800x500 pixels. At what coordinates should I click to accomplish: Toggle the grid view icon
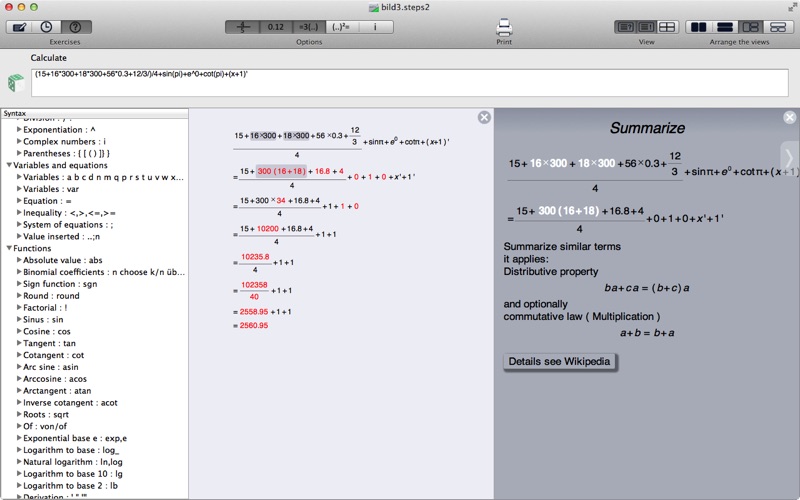point(667,27)
